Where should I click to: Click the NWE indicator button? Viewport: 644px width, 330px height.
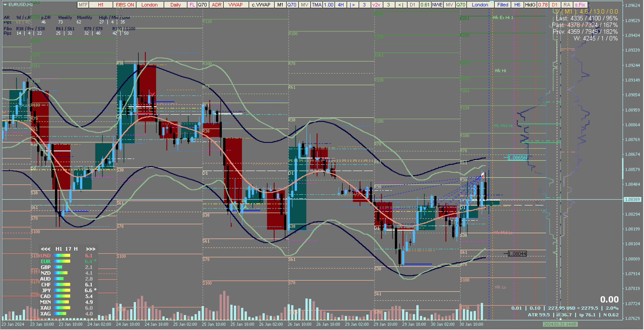click(x=437, y=4)
